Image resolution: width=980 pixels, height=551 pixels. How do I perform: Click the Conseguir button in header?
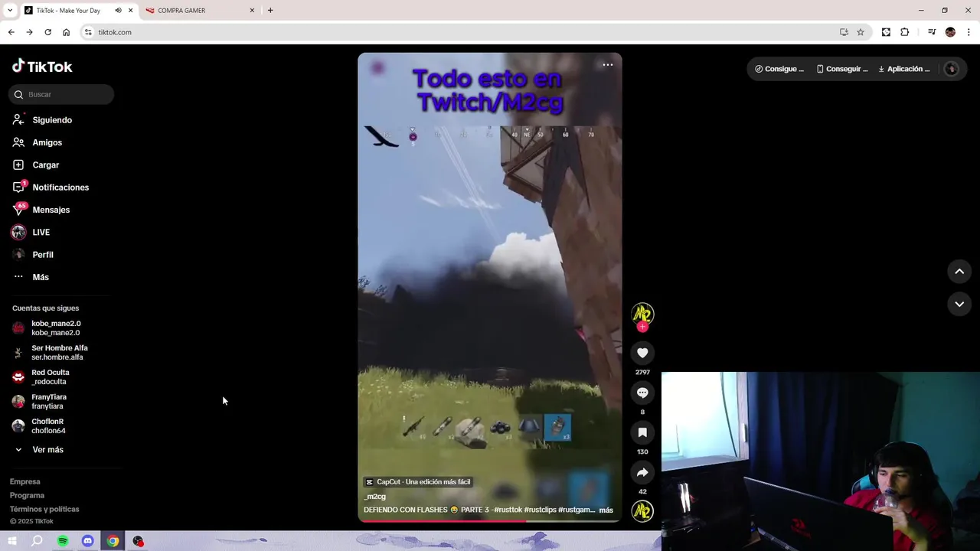pos(841,69)
